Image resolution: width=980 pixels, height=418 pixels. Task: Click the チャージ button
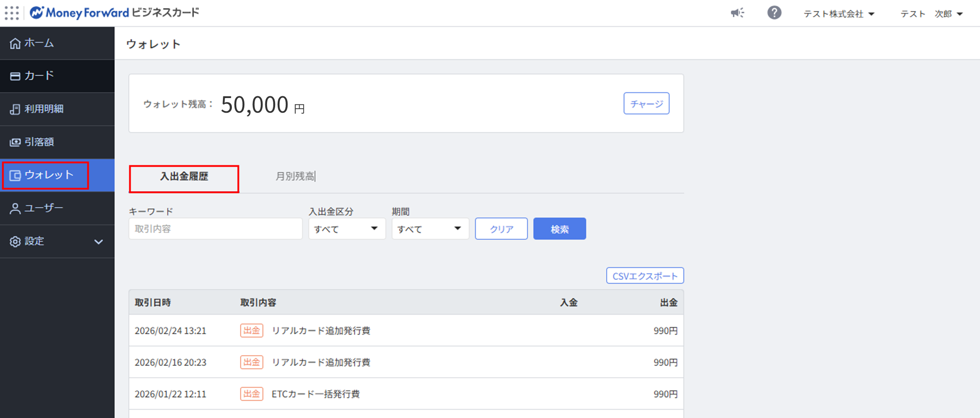(x=646, y=104)
